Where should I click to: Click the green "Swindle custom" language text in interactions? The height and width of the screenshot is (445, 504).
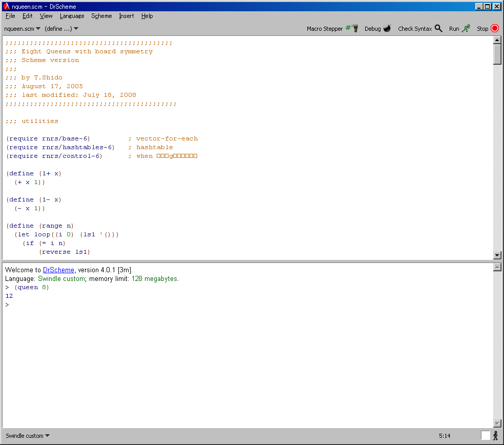pos(61,279)
